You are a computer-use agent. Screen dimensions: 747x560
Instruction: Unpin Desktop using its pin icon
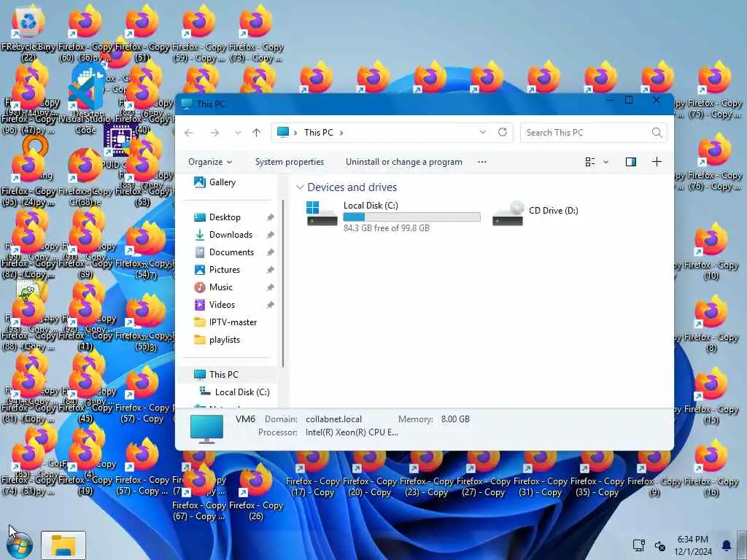pos(270,217)
